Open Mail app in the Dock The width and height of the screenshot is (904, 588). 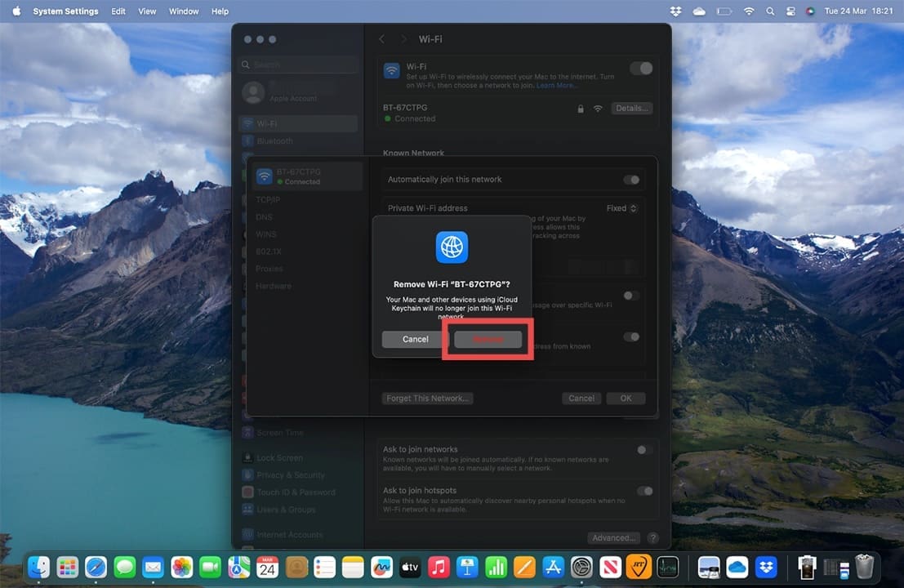pyautogui.click(x=153, y=568)
